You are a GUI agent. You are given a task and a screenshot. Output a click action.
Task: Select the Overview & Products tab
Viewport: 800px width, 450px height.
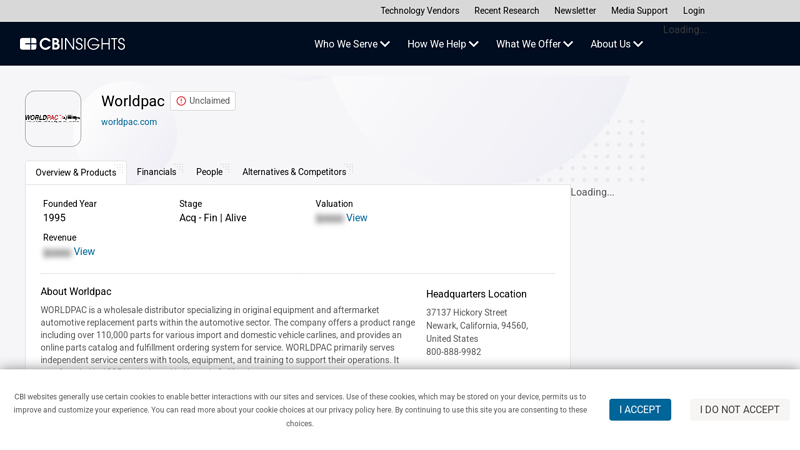point(76,173)
